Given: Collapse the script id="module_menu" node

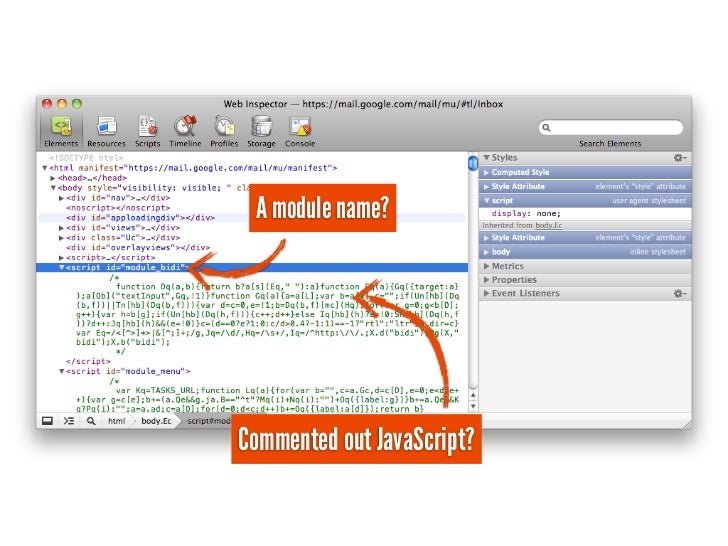Looking at the screenshot, I should (61, 371).
